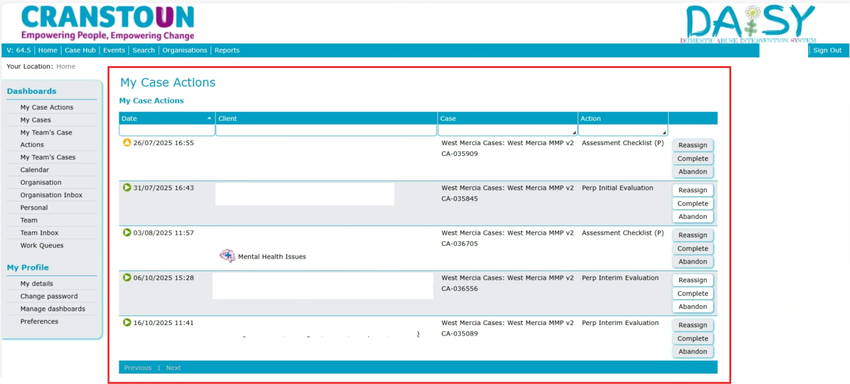
Task: Click the green play icon on 16/10/2025 row
Action: pyautogui.click(x=127, y=323)
